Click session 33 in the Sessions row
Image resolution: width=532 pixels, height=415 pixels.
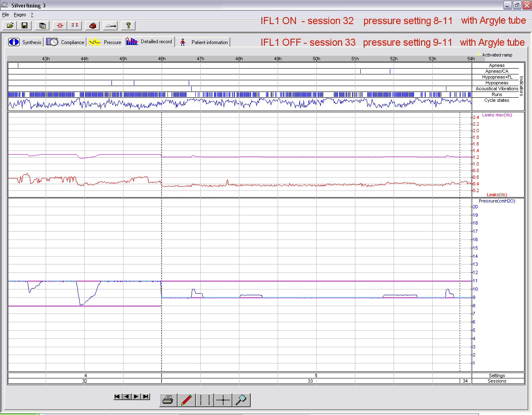(x=310, y=381)
